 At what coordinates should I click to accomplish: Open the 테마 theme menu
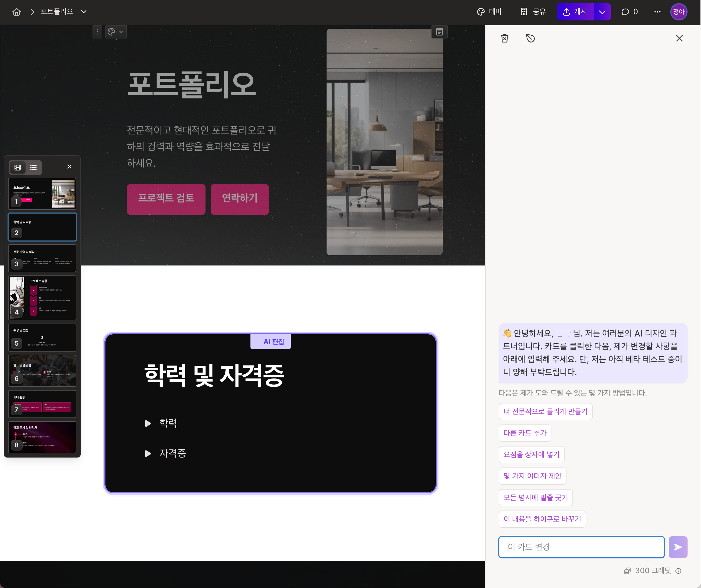(x=489, y=12)
